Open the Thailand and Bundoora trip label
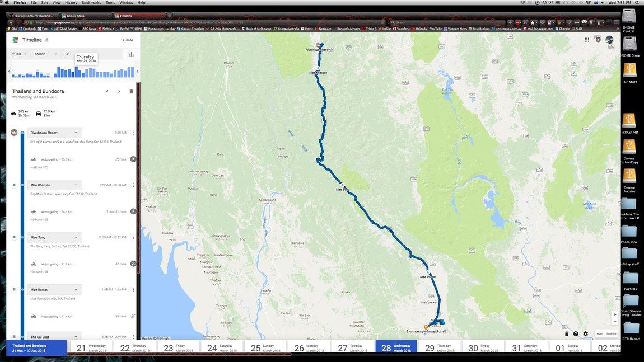 tap(36, 347)
